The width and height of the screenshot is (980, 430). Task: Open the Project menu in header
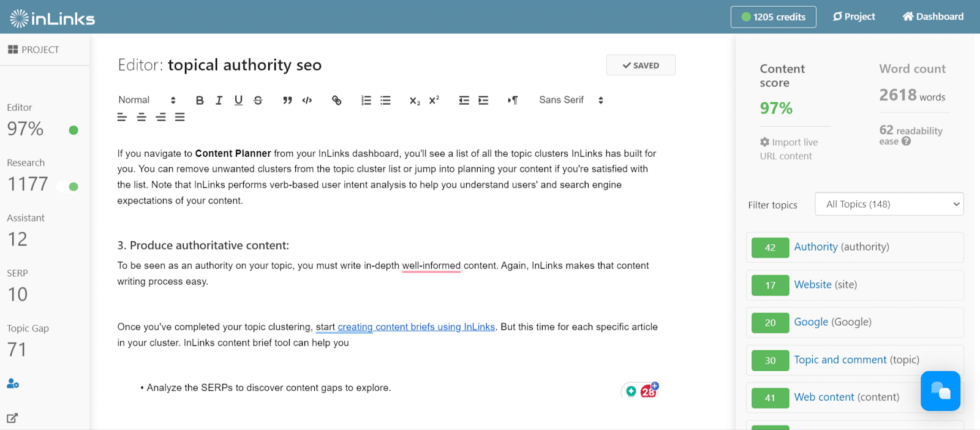[x=854, y=17]
